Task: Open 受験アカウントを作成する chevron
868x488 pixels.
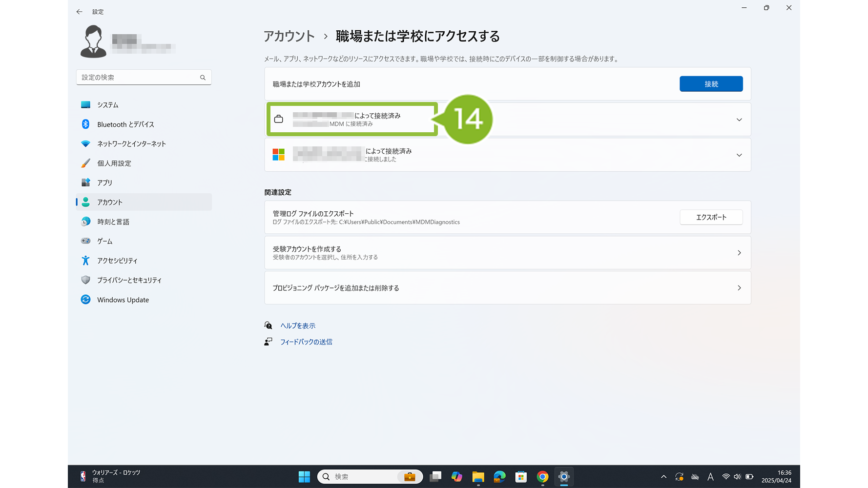Action: tap(739, 253)
